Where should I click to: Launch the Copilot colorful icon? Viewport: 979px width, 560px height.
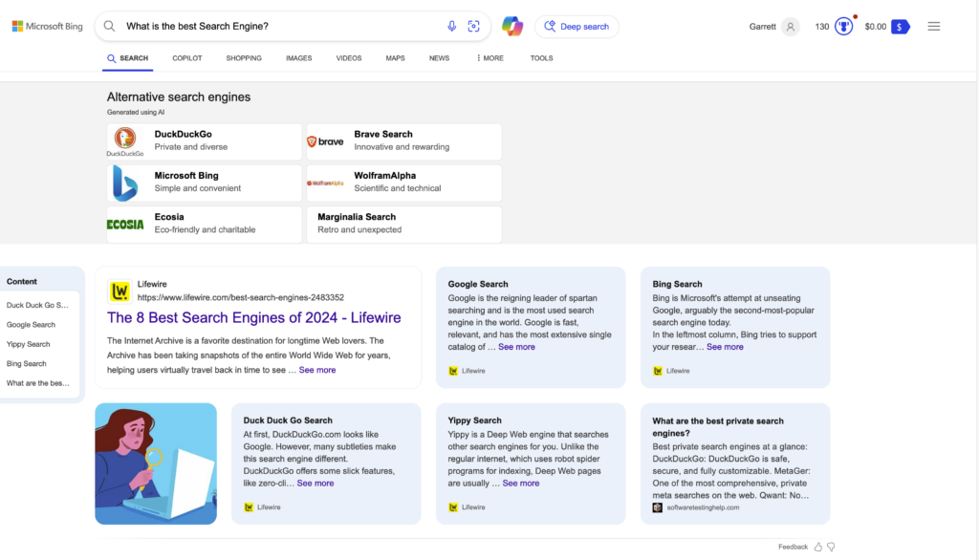(x=512, y=27)
